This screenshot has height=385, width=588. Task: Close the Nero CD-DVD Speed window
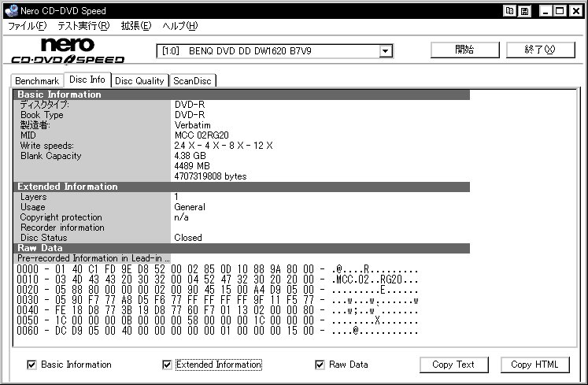(575, 11)
